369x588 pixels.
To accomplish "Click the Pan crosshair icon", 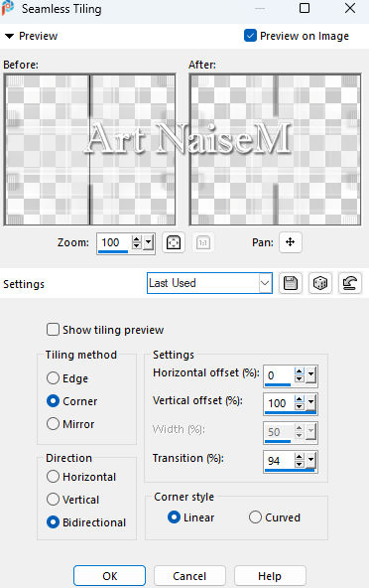I will 290,242.
